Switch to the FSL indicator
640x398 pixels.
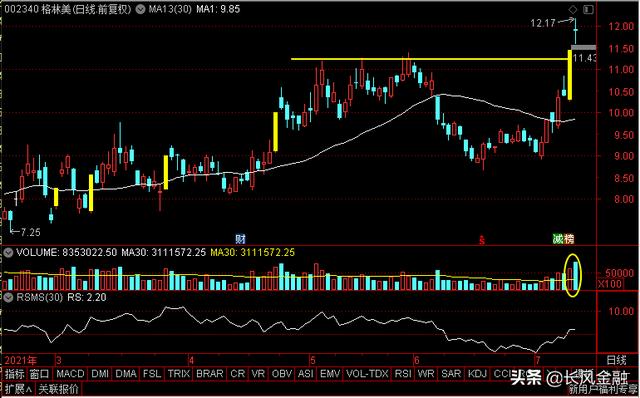click(x=152, y=374)
